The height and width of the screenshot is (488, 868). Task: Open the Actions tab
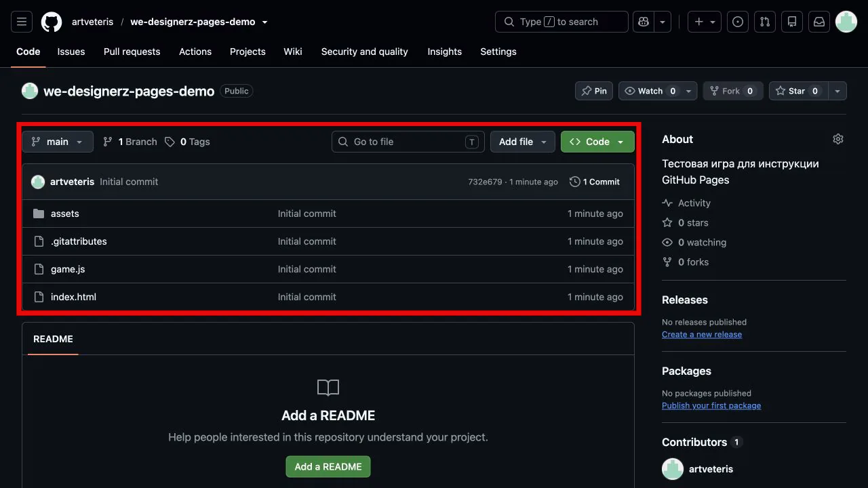click(195, 52)
